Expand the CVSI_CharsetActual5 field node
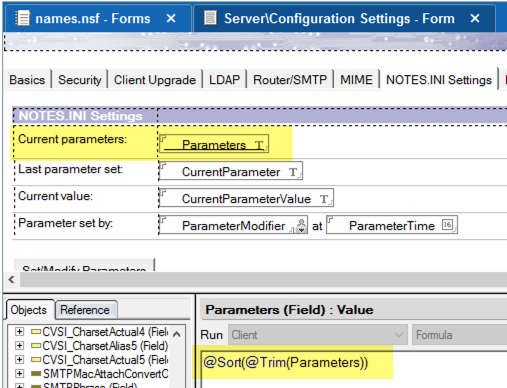 pos(19,360)
